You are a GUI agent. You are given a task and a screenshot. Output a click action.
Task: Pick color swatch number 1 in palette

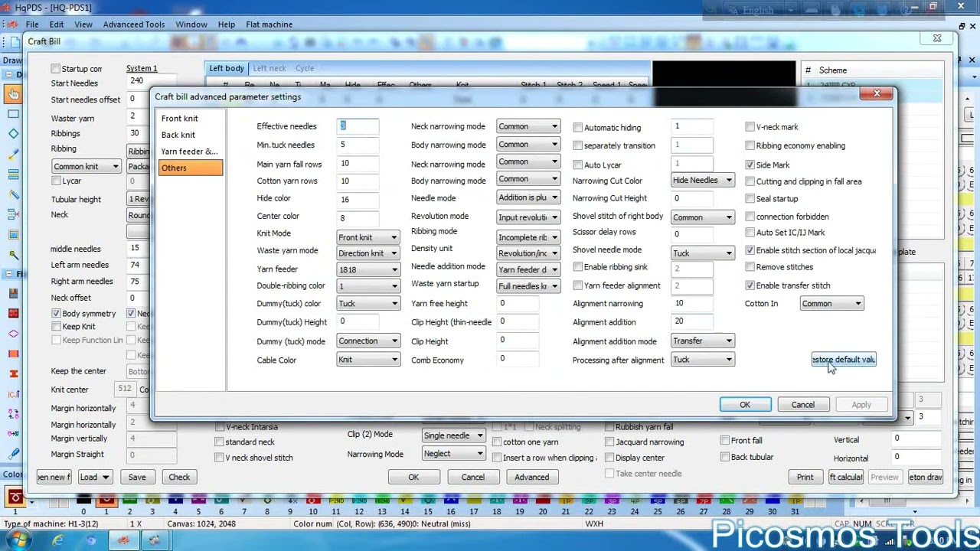click(106, 500)
